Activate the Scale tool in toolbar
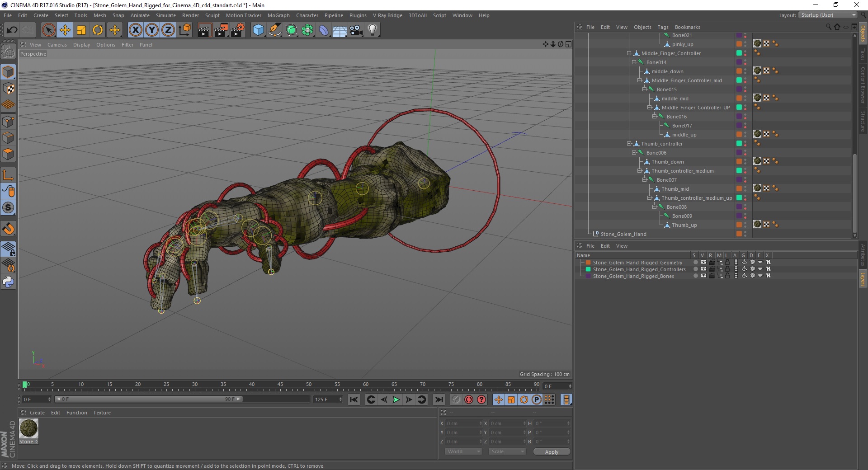The image size is (868, 470). coord(81,30)
